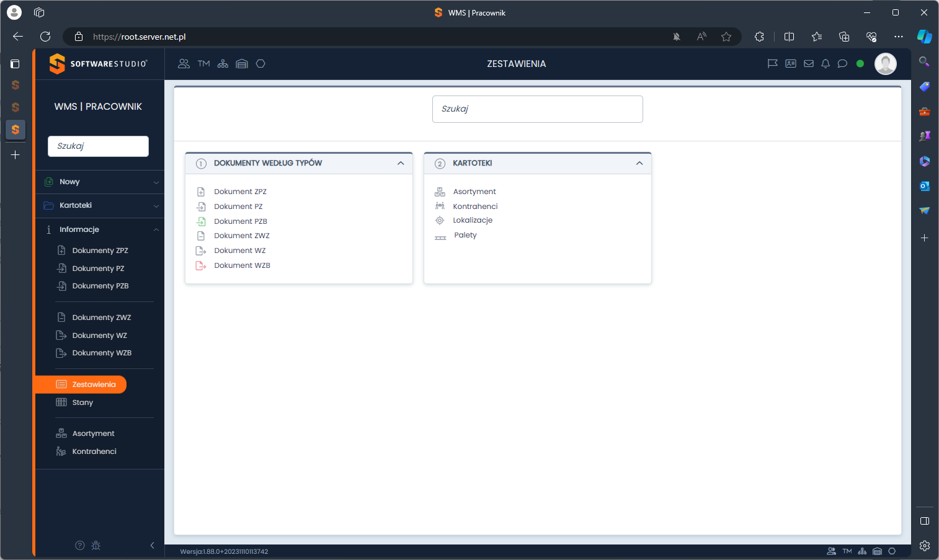Click the main Szukaj search field
Screen dimensions: 939x560
pos(538,109)
